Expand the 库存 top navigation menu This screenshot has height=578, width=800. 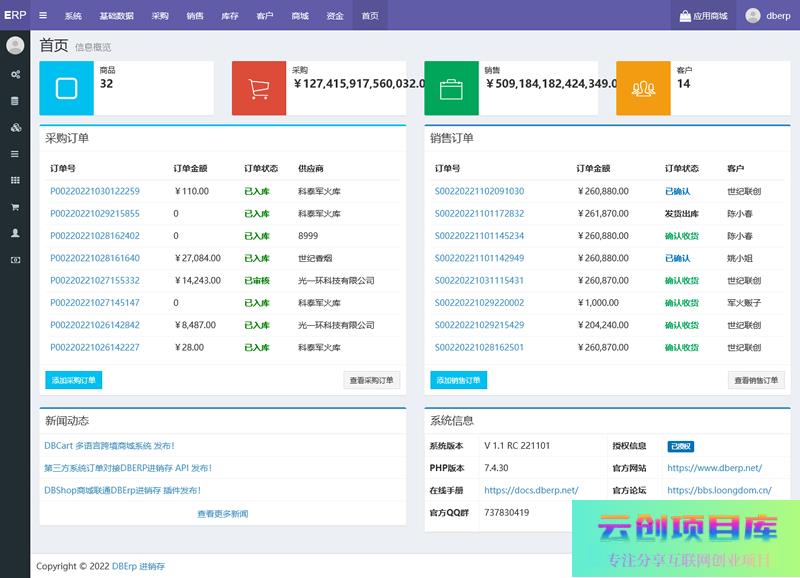click(229, 16)
